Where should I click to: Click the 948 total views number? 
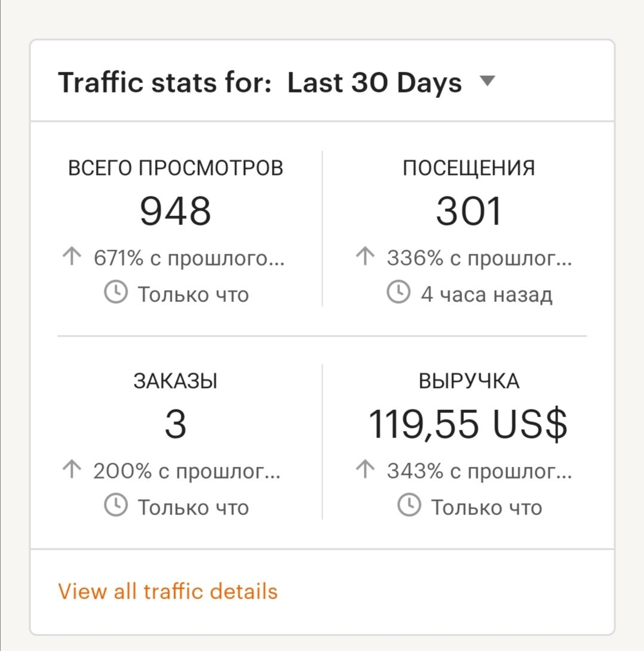(176, 209)
